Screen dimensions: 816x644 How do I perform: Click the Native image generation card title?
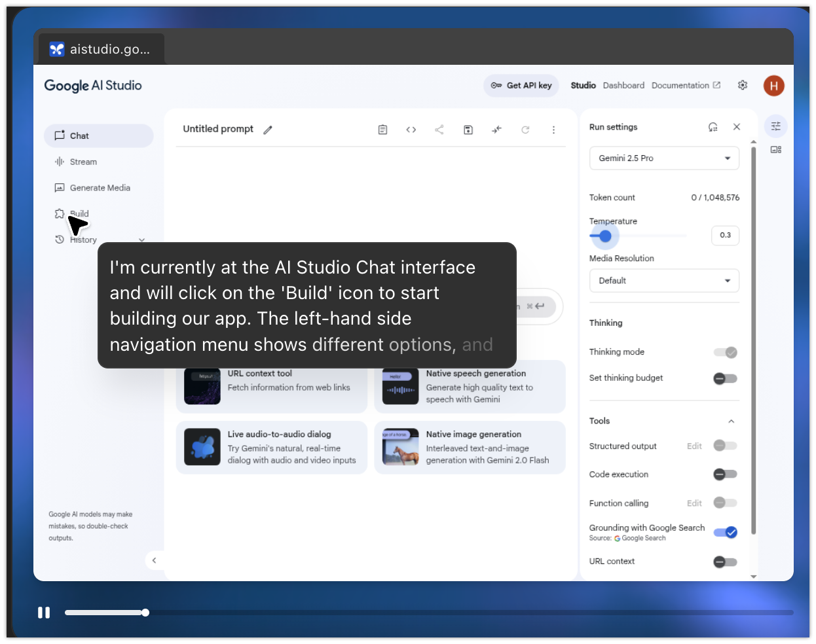point(473,434)
